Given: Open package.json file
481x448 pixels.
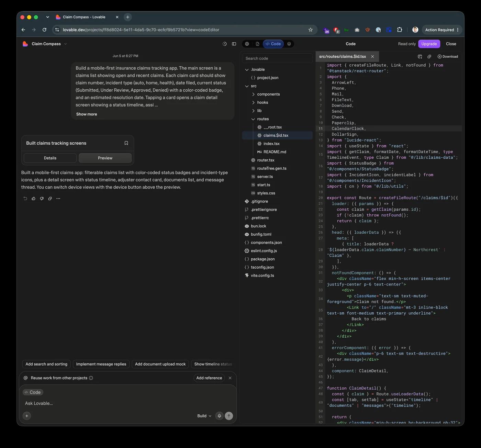Looking at the screenshot, I should click(x=262, y=259).
